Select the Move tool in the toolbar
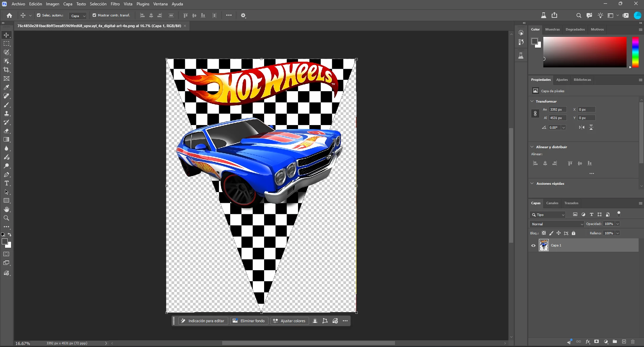Screen dimensions: 644x347 coord(6,35)
